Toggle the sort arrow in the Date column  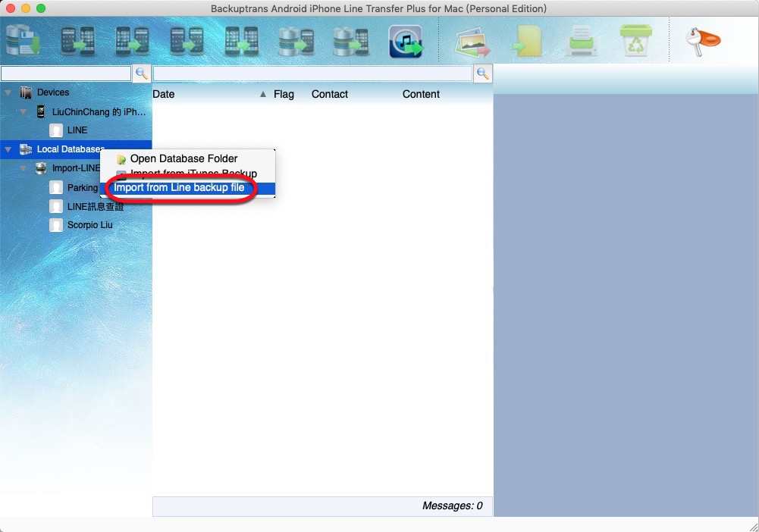click(263, 94)
